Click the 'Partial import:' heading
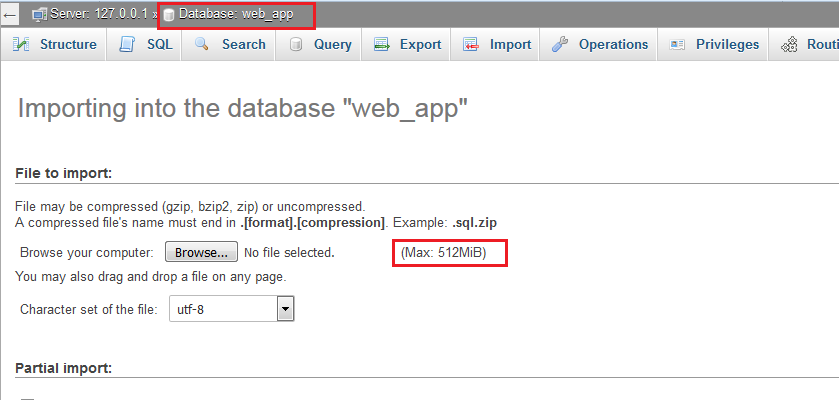 tap(64, 368)
